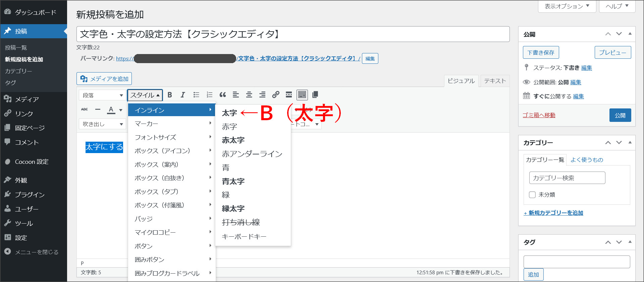
Task: Open the 固定ページ sidebar menu
Action: click(34, 128)
